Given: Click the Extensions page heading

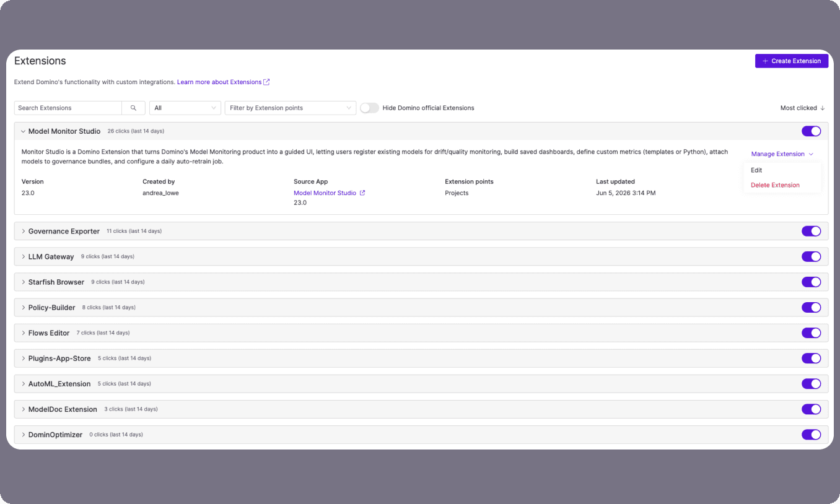Looking at the screenshot, I should coord(40,61).
